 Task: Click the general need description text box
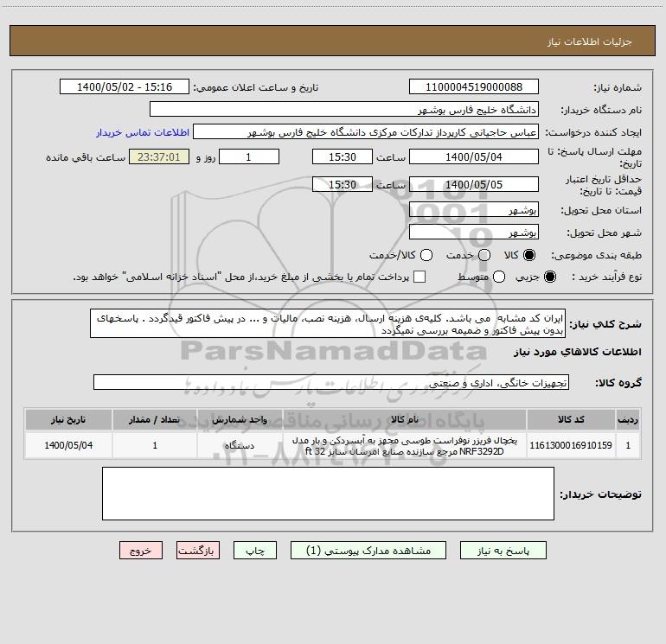328,323
